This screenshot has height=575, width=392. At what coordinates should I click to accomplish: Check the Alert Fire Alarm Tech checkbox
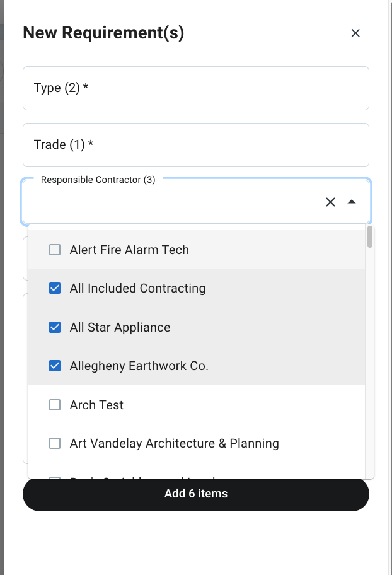coord(55,250)
